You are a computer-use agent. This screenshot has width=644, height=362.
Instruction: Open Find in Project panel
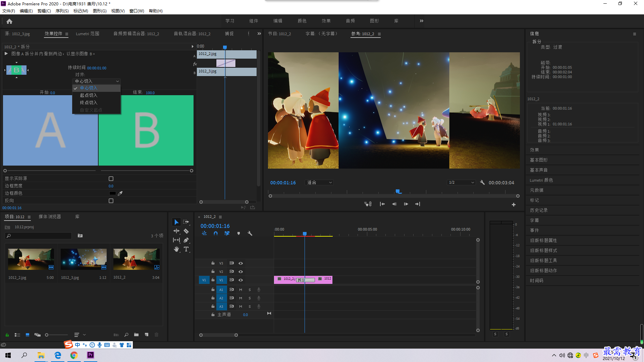click(126, 335)
